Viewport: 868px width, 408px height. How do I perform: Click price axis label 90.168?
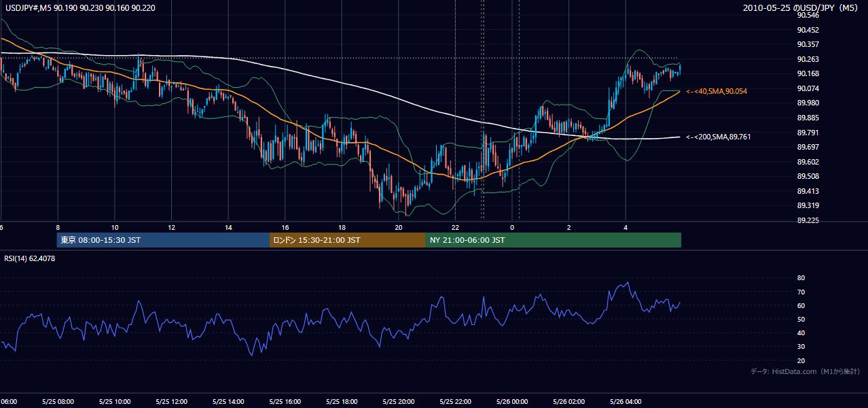click(x=808, y=73)
